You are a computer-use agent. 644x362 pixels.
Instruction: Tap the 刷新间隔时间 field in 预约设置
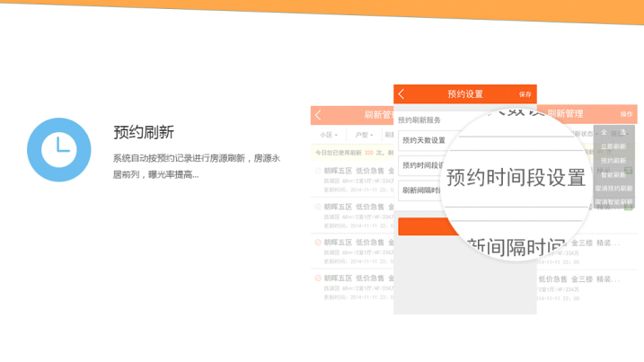point(421,190)
